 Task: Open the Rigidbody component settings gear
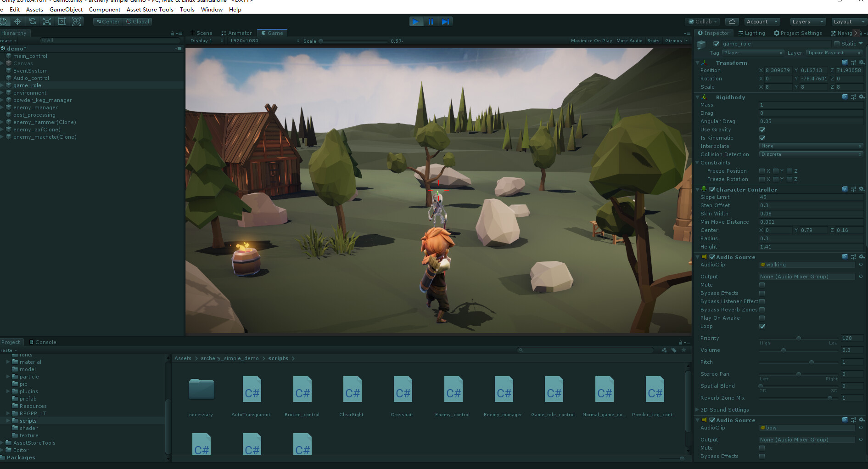click(862, 97)
